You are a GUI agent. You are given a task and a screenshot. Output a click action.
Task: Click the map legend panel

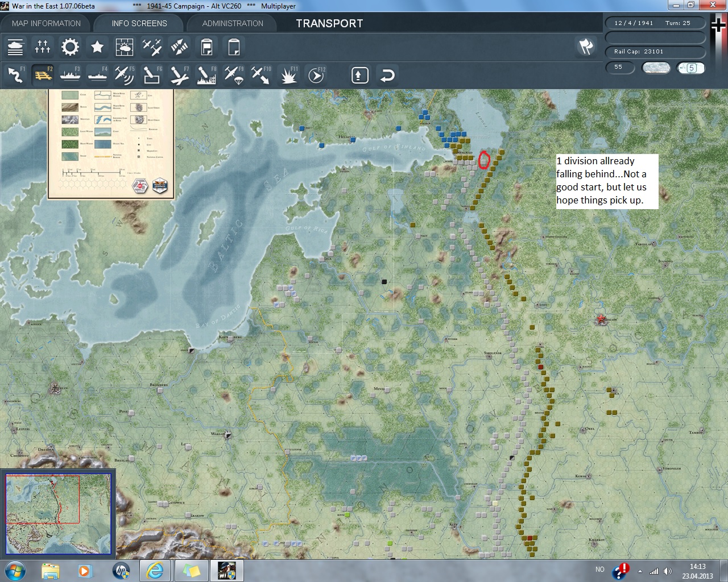pyautogui.click(x=111, y=143)
